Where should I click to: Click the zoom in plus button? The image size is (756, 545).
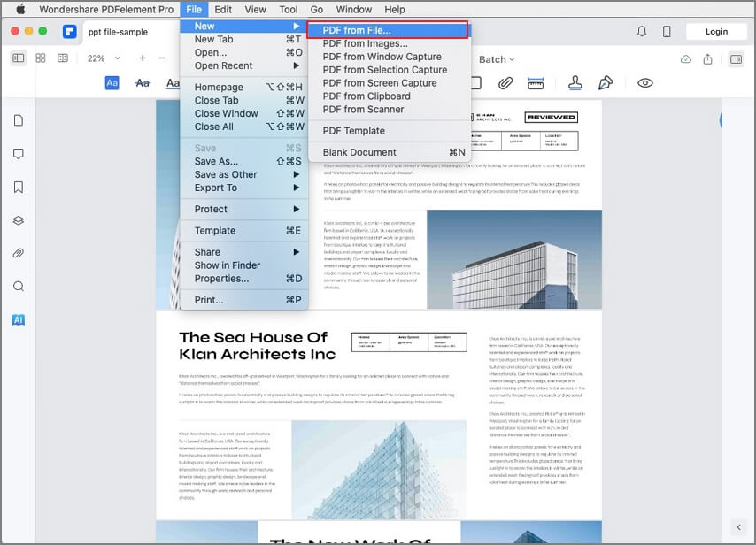(x=143, y=58)
